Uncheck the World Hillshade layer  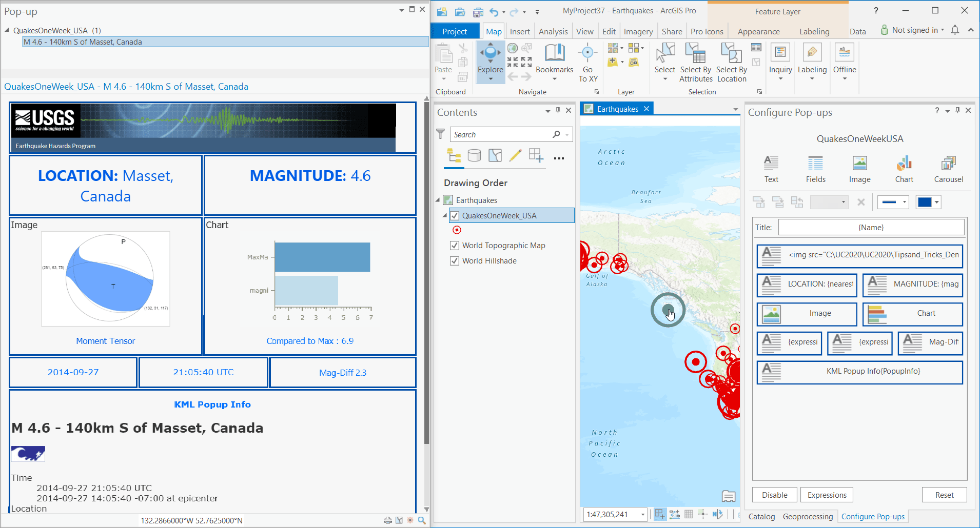454,261
